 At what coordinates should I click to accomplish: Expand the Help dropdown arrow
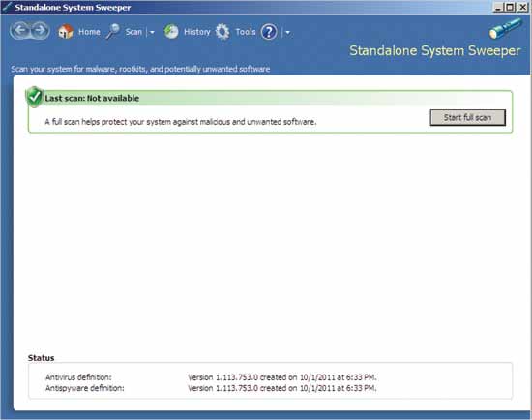pos(287,32)
